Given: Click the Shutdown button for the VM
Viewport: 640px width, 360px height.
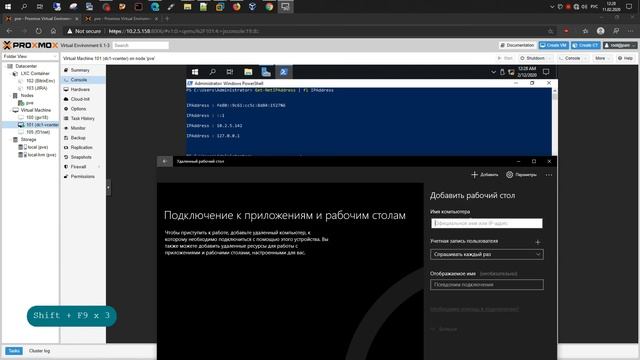Looking at the screenshot, I should point(535,58).
